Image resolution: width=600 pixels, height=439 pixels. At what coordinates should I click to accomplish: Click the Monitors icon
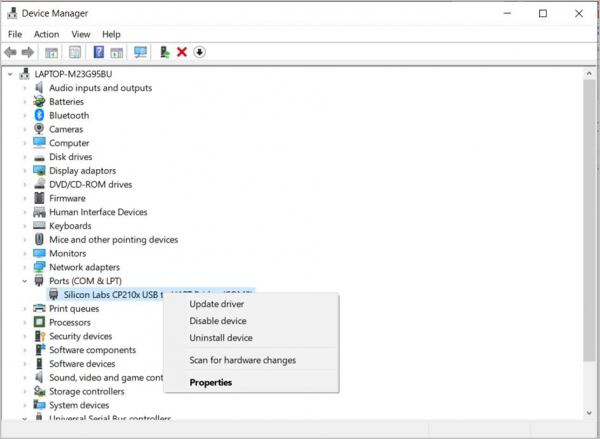(x=39, y=253)
